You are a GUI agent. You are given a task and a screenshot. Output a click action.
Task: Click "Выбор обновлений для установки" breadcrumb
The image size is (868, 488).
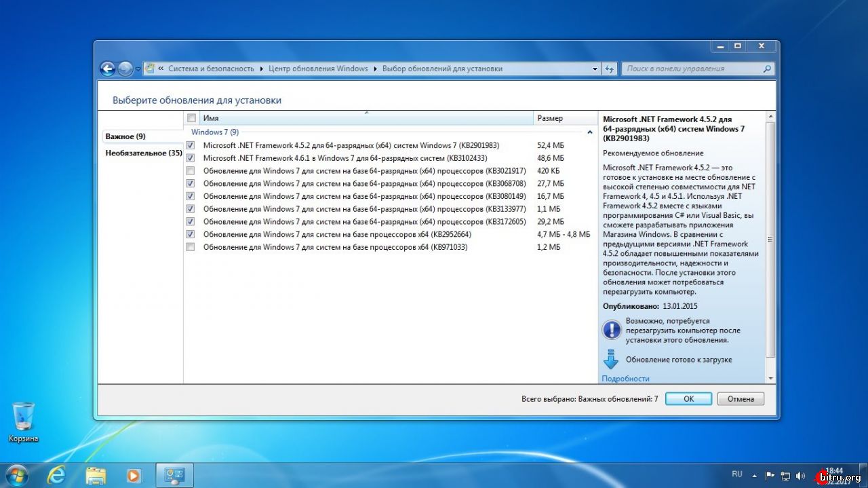coord(442,69)
